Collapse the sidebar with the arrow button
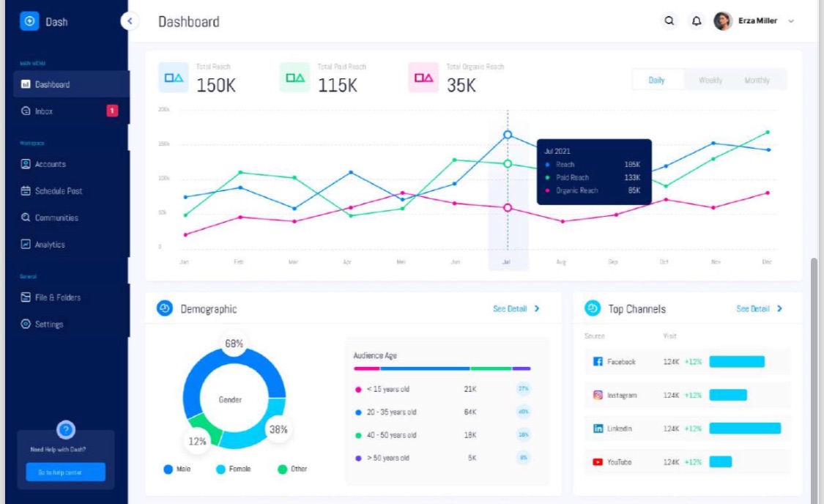Screen dimensions: 824x504 [x=130, y=21]
